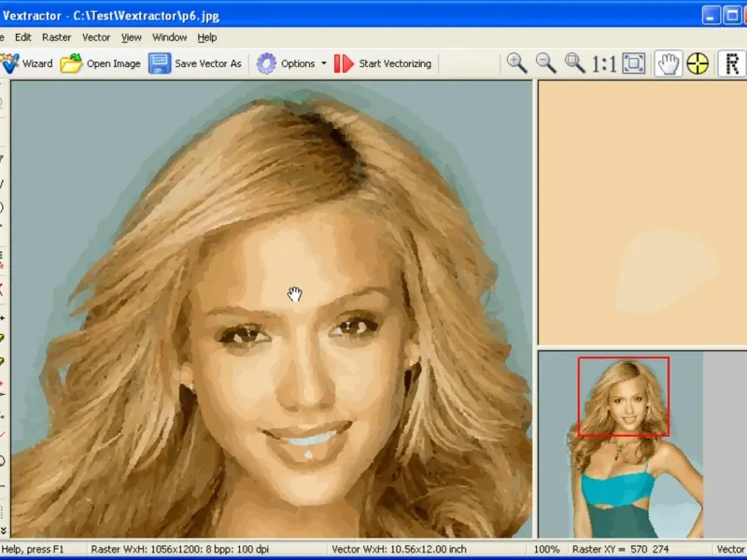The height and width of the screenshot is (560, 747).
Task: Minimize the Vextractor window
Action: pyautogui.click(x=711, y=16)
